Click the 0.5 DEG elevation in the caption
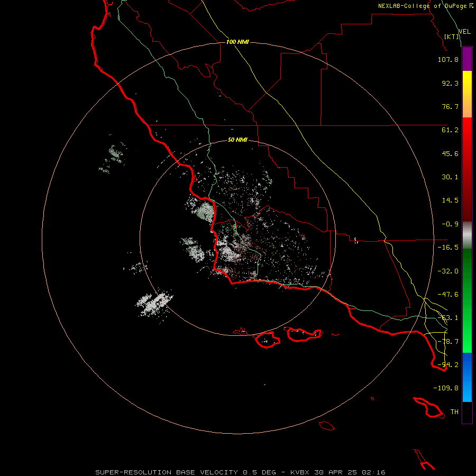Viewport: 476px width, 476px height. click(260, 472)
